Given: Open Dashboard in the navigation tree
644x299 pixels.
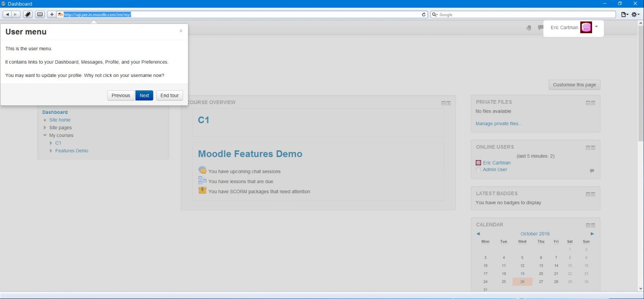Looking at the screenshot, I should 55,112.
